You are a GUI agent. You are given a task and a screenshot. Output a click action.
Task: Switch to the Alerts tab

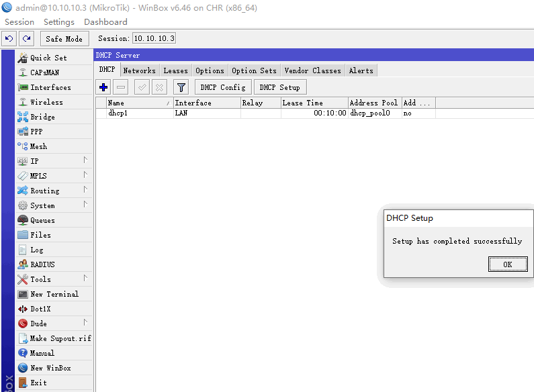pos(361,70)
